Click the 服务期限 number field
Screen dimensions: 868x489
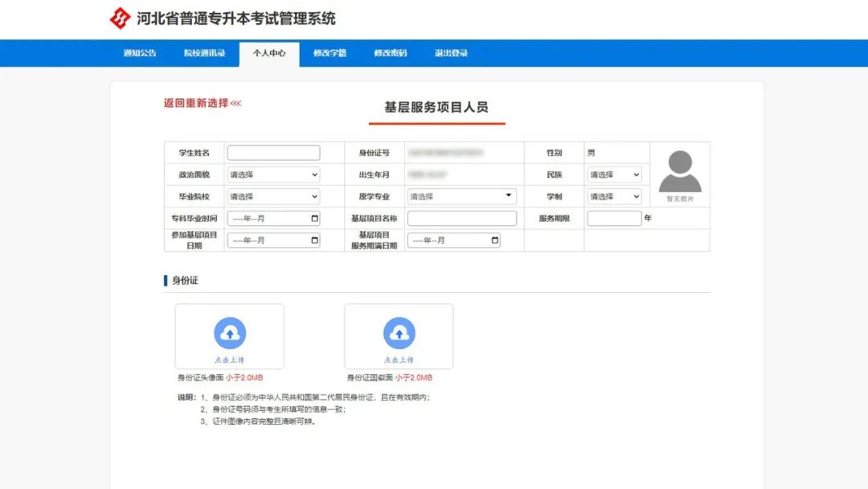[x=614, y=217]
